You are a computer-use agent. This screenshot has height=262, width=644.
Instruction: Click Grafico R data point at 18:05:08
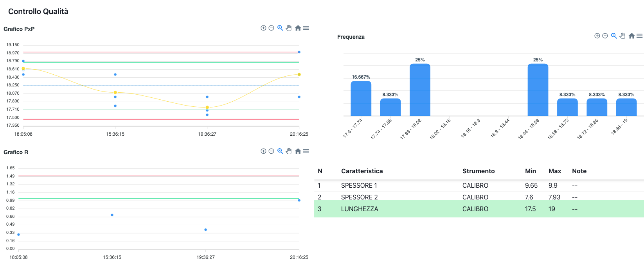19,235
